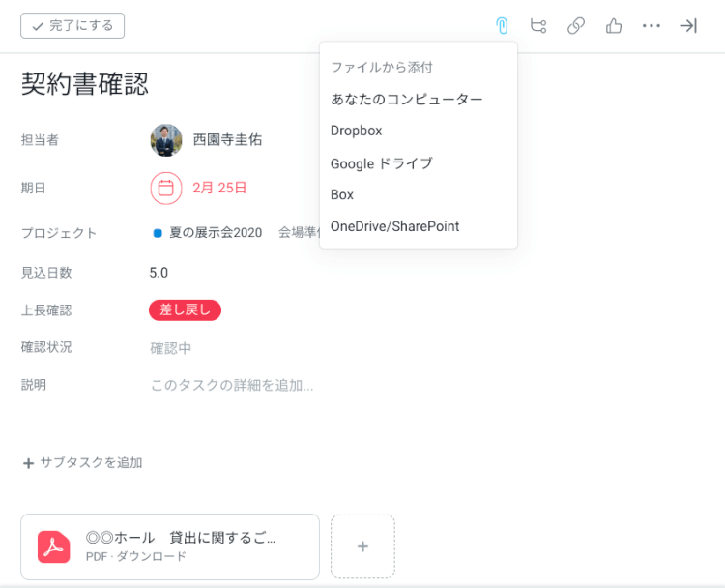Click the plus box to add attachment
This screenshot has height=588, width=725.
tap(362, 546)
